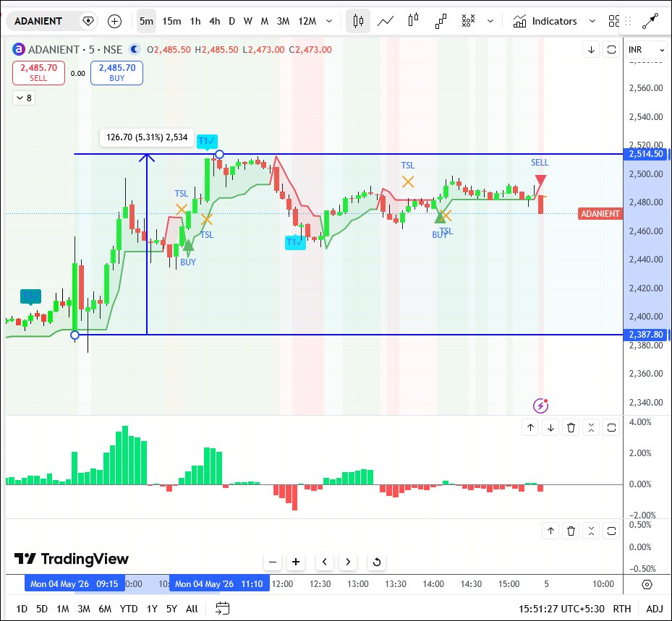Toggle the ADJ adjustment setting
672x621 pixels.
click(x=655, y=609)
